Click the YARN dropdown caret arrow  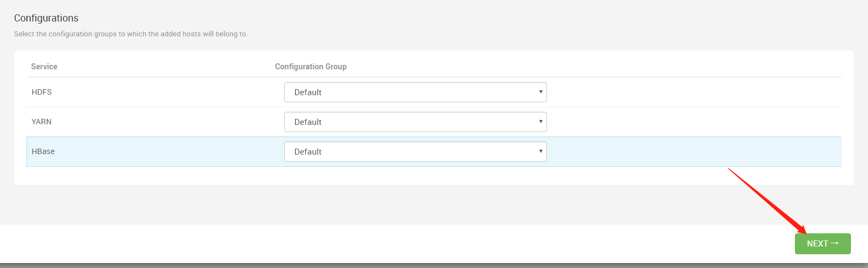(540, 122)
